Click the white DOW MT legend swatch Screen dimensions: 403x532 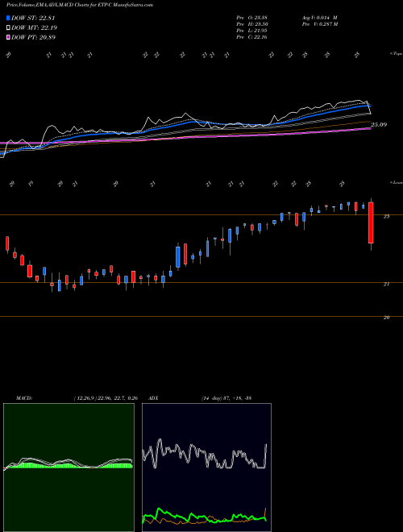pos(8,27)
